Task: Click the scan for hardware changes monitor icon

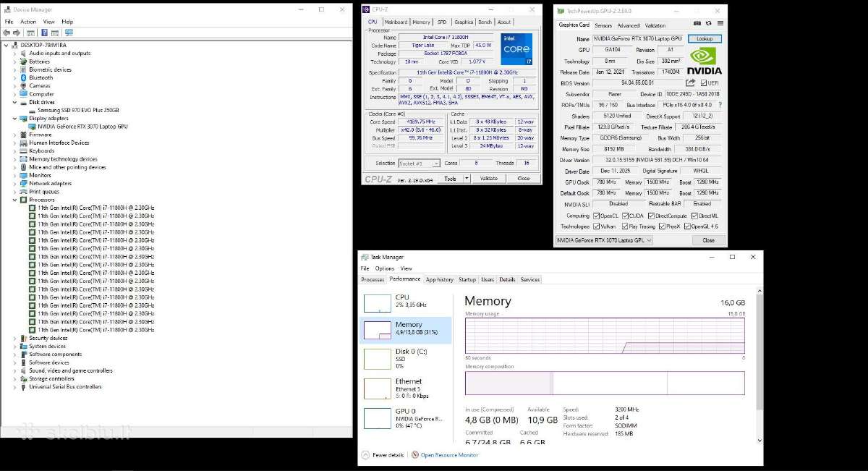Action: [69, 33]
